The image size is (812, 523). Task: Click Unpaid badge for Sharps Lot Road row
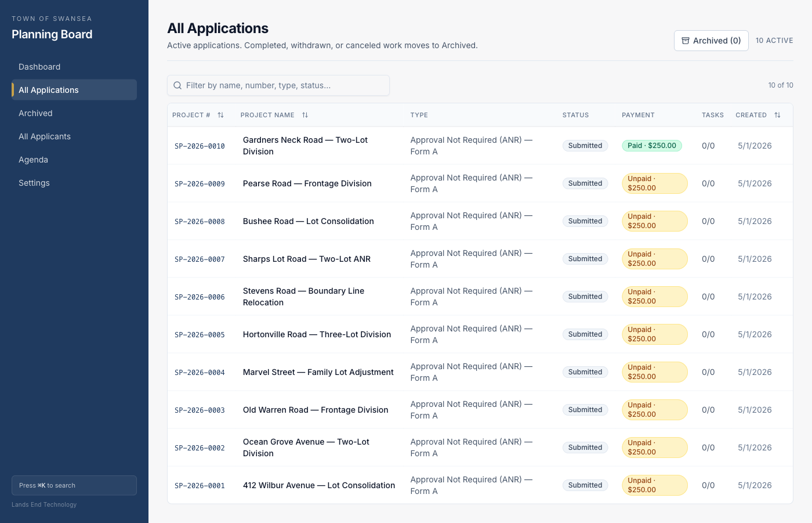pos(655,259)
